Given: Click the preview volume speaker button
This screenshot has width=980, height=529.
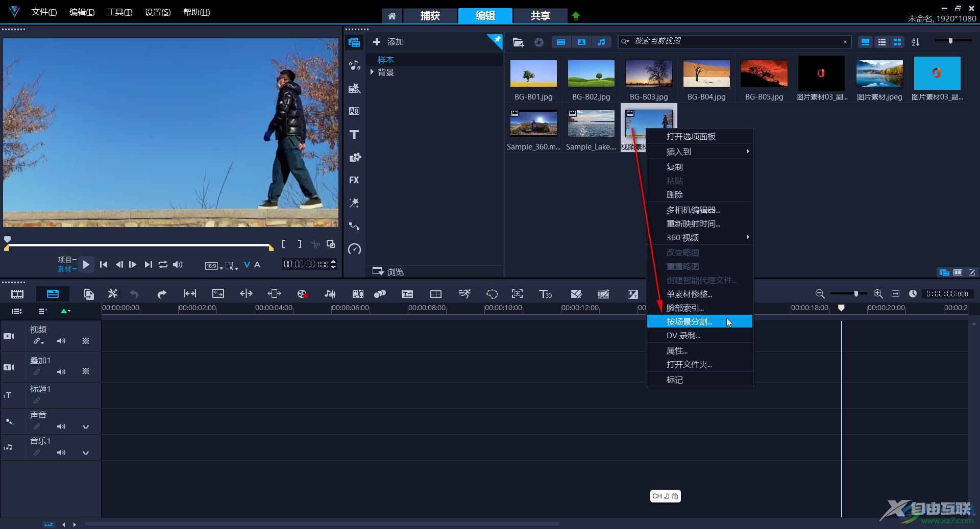Looking at the screenshot, I should point(178,264).
